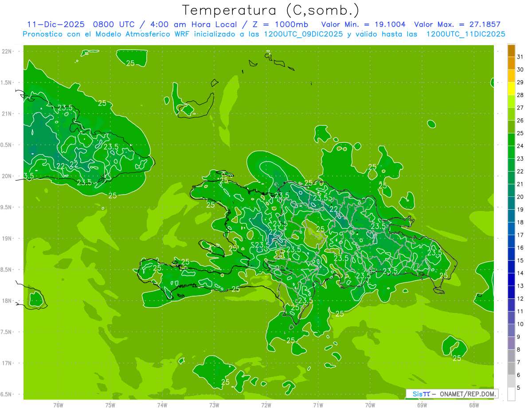The image size is (532, 411).
Task: Click the "15" color scale value
Action: [x=520, y=261]
